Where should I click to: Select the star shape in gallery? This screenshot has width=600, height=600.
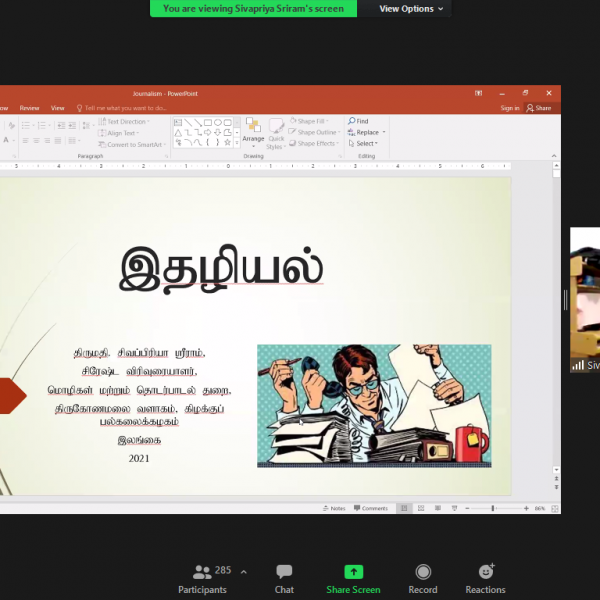point(228,143)
